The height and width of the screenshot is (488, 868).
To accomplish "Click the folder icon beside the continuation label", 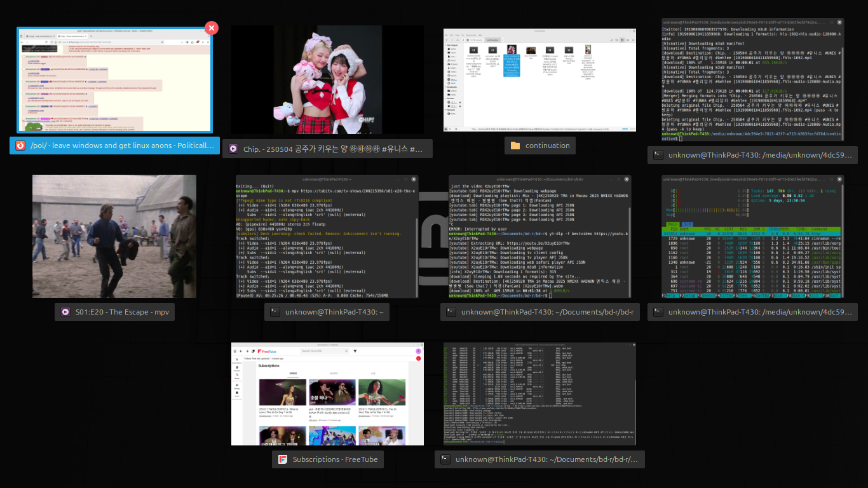I will point(515,146).
